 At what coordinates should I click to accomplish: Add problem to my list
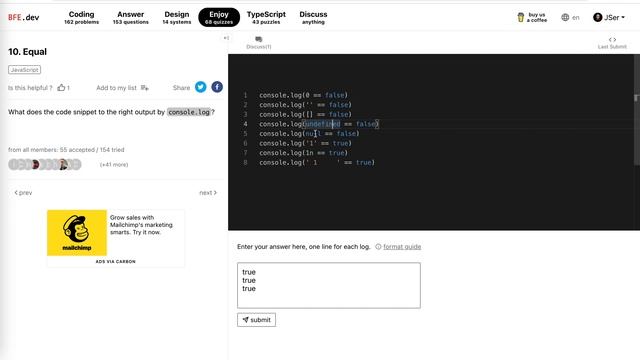[122, 88]
